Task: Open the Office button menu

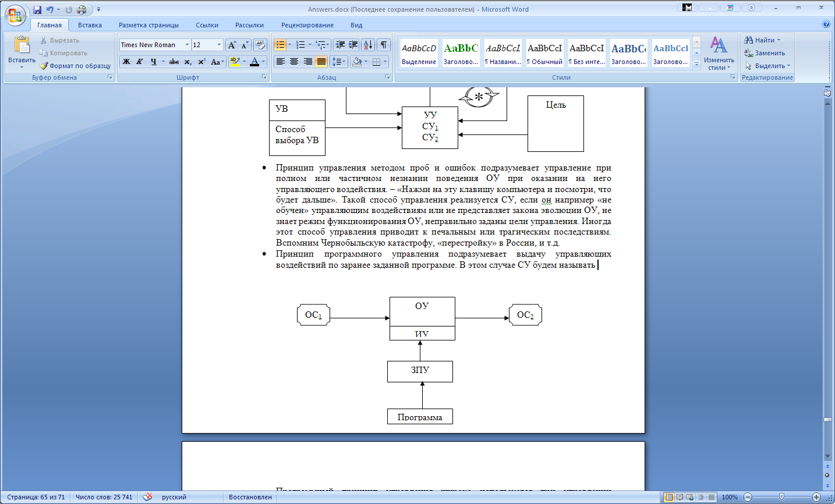Action: (16, 15)
